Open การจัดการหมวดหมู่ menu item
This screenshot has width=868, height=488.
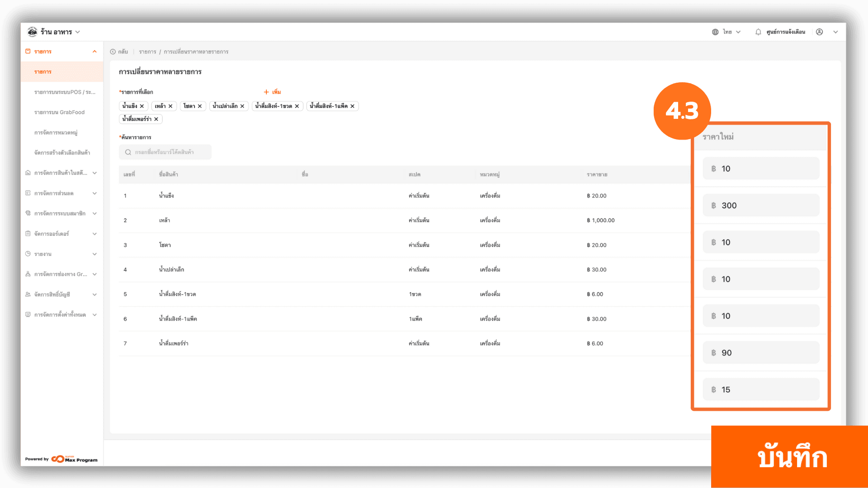[x=56, y=133]
